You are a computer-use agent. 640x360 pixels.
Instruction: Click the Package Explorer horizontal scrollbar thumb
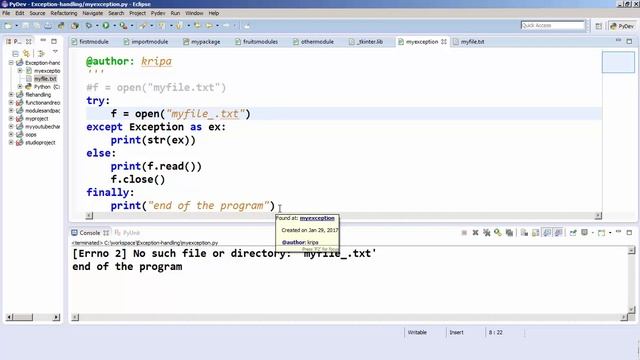pyautogui.click(x=23, y=317)
